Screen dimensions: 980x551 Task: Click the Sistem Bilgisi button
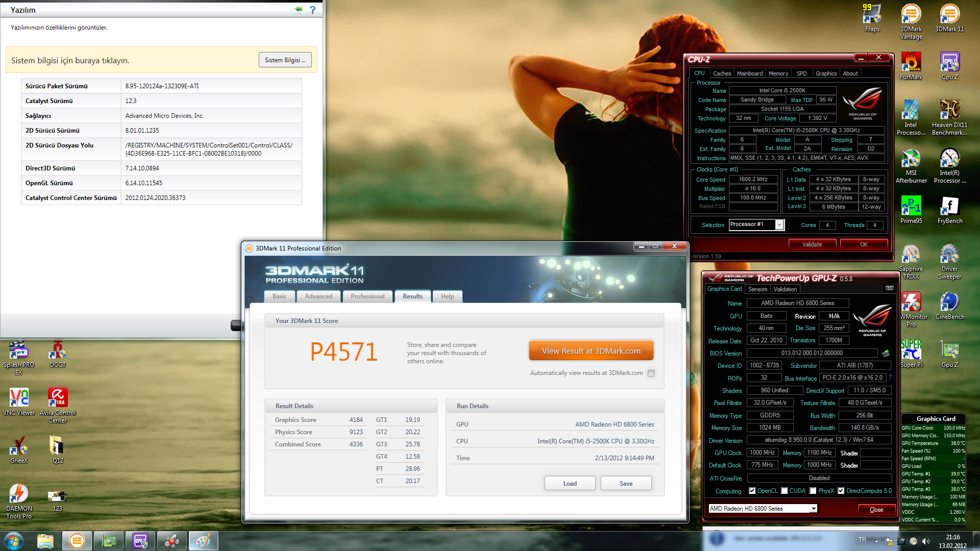[285, 60]
